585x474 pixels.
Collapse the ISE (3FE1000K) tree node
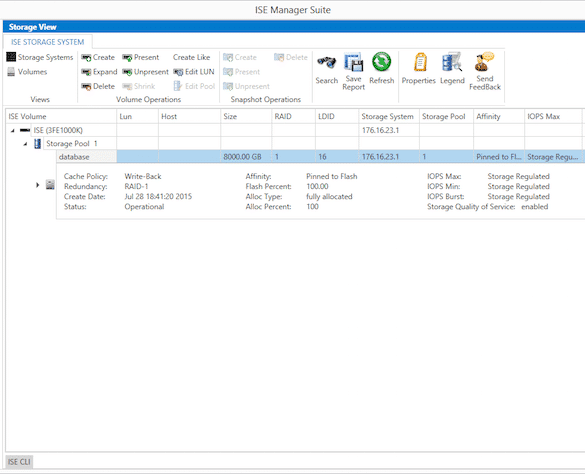tap(13, 131)
